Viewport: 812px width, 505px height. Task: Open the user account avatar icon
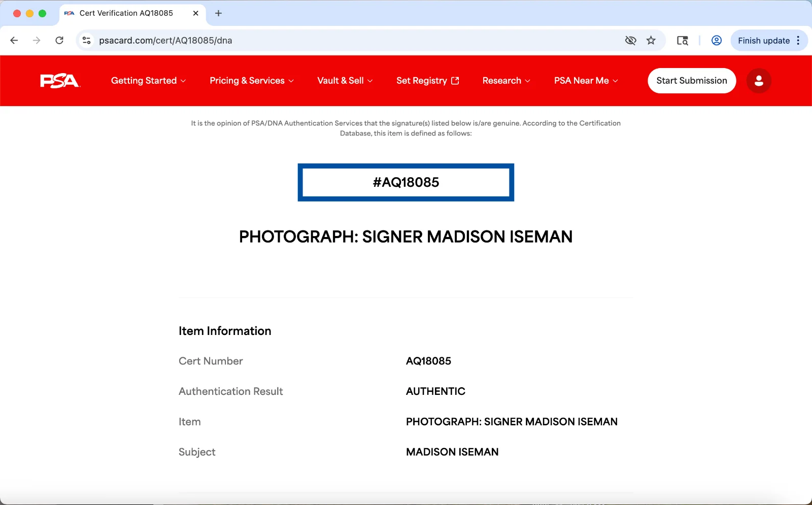(x=759, y=81)
